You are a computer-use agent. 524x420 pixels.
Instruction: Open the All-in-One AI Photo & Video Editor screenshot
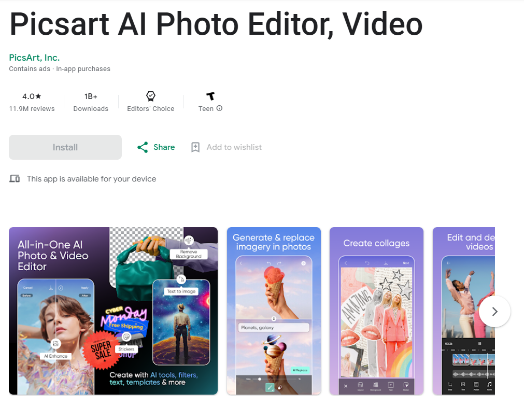[x=114, y=311]
